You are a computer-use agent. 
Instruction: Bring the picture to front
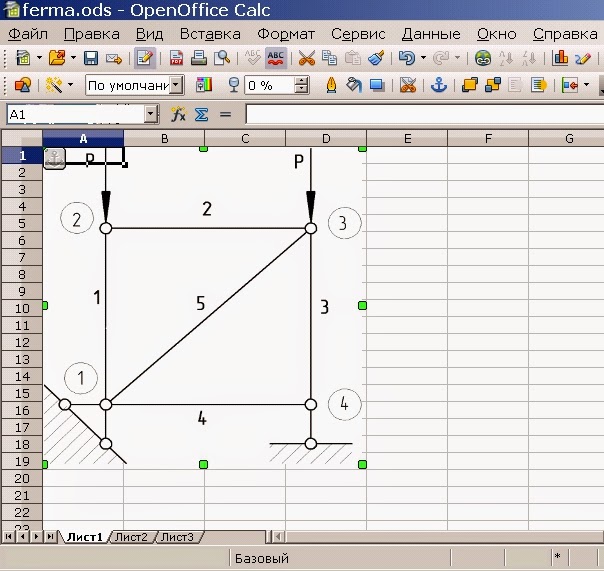tap(470, 85)
